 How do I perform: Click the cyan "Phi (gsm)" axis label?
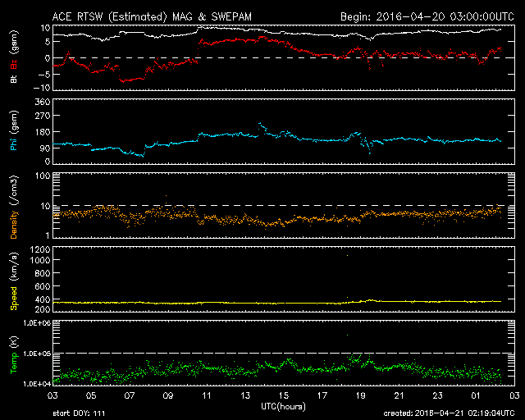14,131
